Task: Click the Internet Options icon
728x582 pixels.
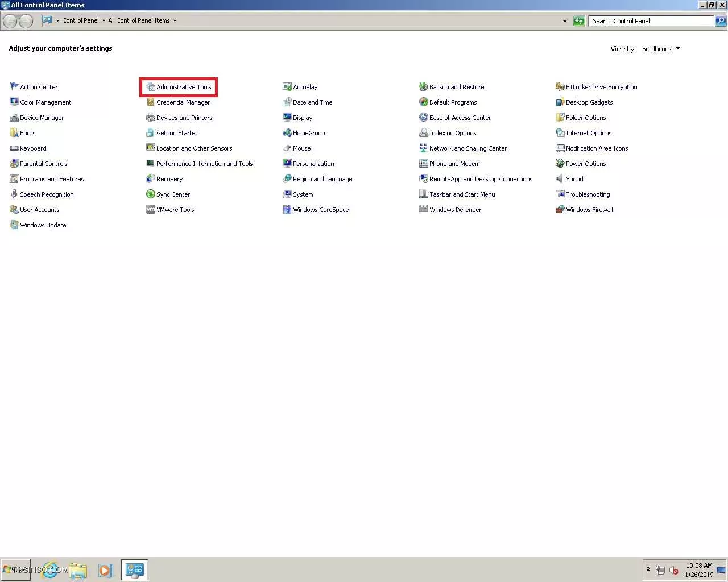Action: coord(560,132)
